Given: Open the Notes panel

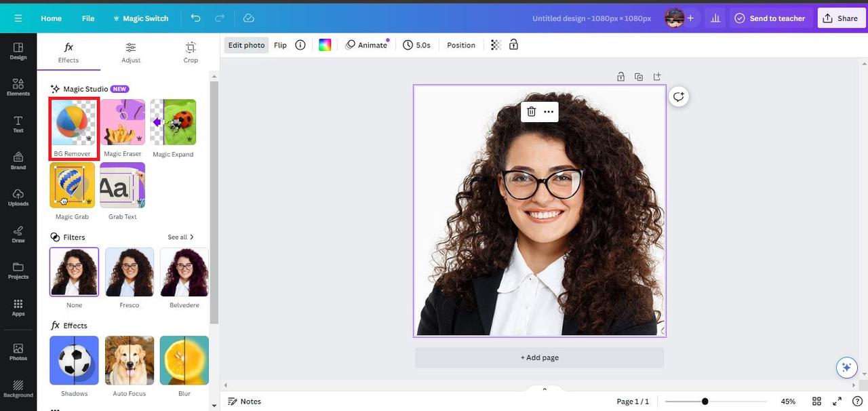Looking at the screenshot, I should (244, 402).
